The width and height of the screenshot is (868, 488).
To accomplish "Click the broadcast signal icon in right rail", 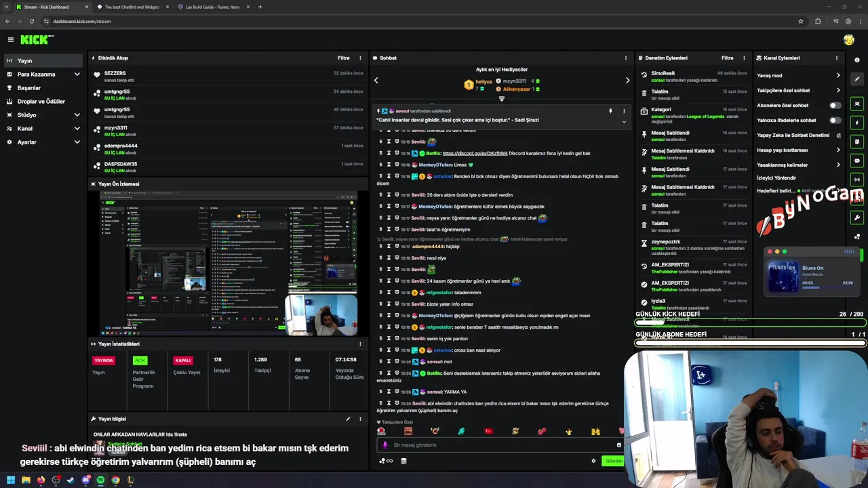I will pos(857,180).
